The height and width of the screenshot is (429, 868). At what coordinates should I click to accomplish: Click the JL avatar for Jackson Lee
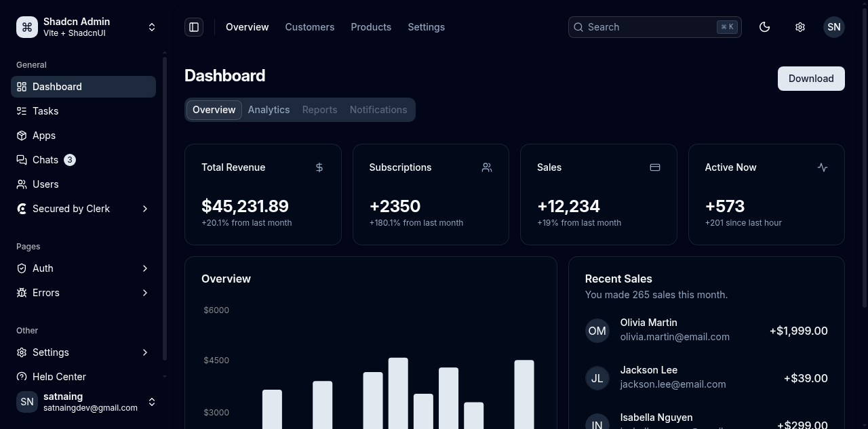(x=597, y=378)
